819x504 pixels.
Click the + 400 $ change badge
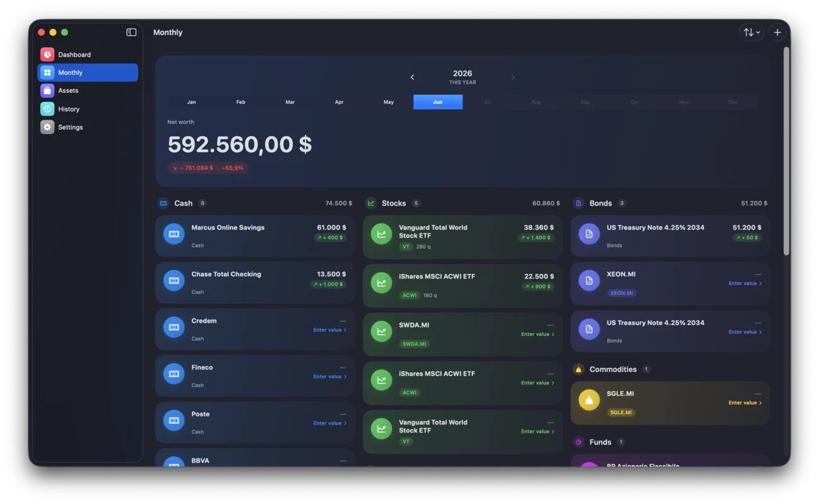[x=330, y=238]
